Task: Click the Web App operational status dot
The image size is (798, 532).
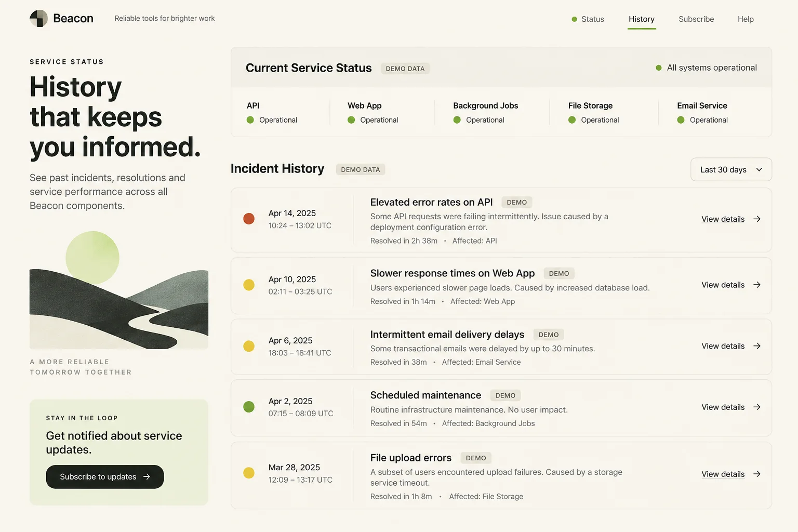Action: coord(351,120)
